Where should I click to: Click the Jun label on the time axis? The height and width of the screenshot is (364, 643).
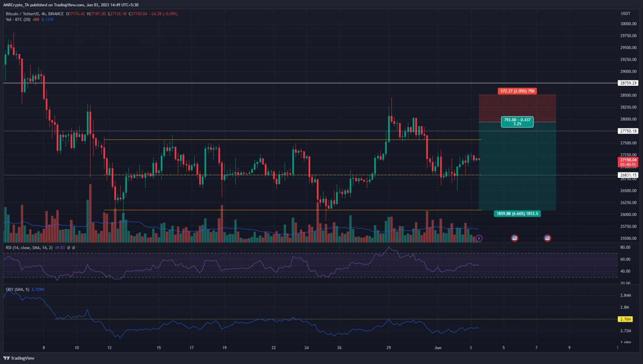coord(437,347)
